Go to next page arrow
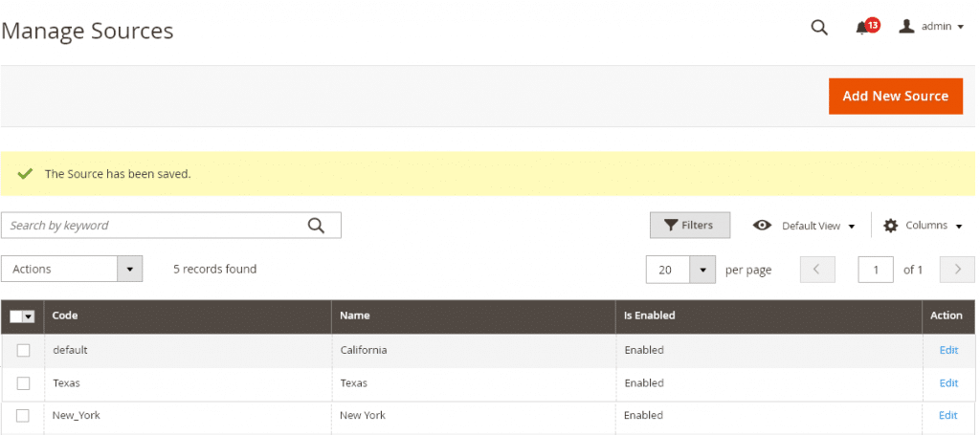The height and width of the screenshot is (435, 980). click(x=957, y=270)
